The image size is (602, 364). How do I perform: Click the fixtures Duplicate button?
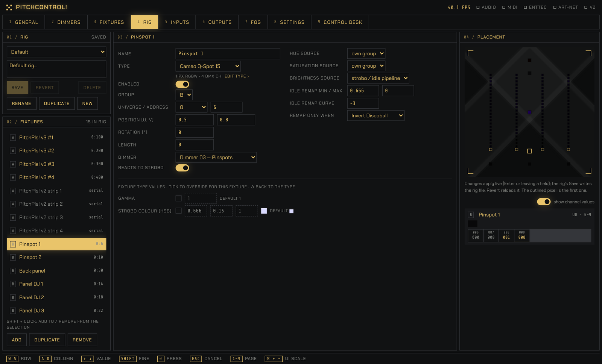tap(47, 340)
